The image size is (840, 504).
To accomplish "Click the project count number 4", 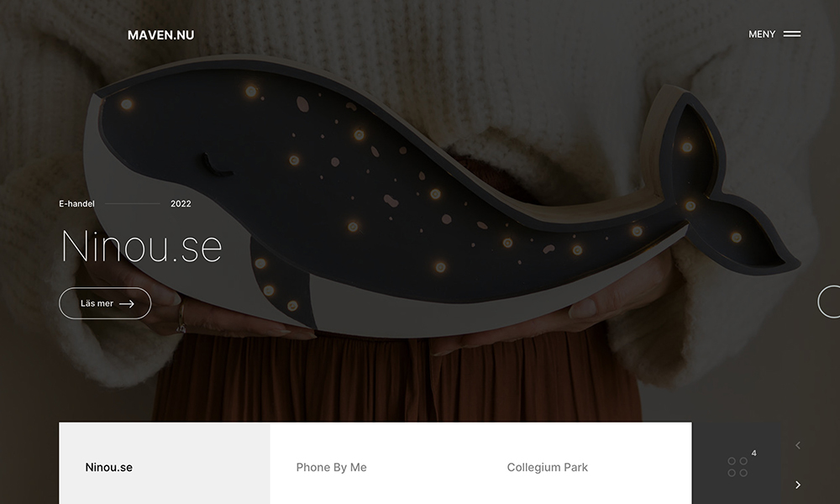I will [753, 453].
